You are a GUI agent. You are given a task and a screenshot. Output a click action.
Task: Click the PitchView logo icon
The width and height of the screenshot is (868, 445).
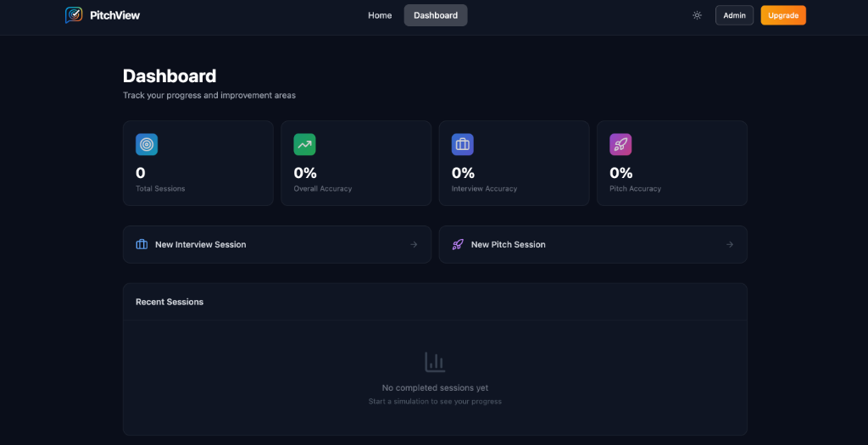(74, 15)
